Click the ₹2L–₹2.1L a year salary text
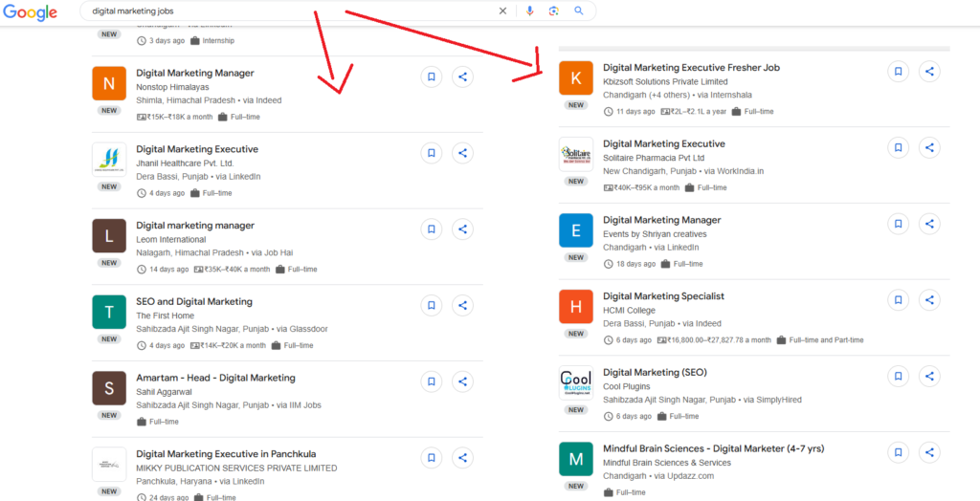 (698, 111)
